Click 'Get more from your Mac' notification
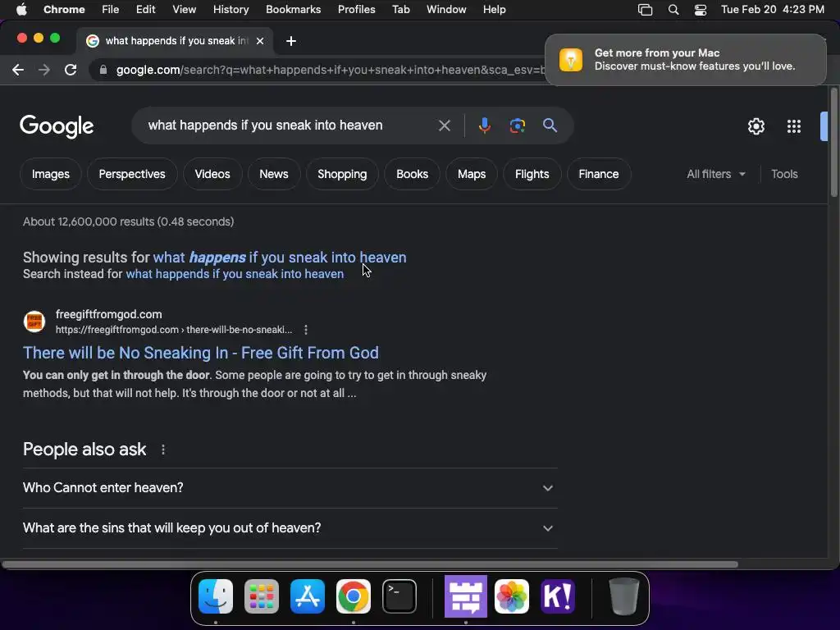 (686, 59)
